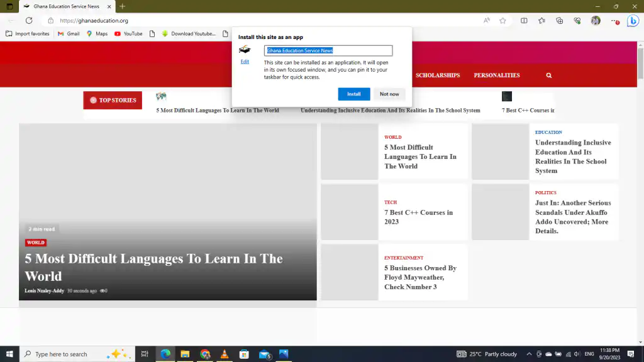Launch Firefox from the taskbar
The width and height of the screenshot is (644, 362).
tap(225, 354)
